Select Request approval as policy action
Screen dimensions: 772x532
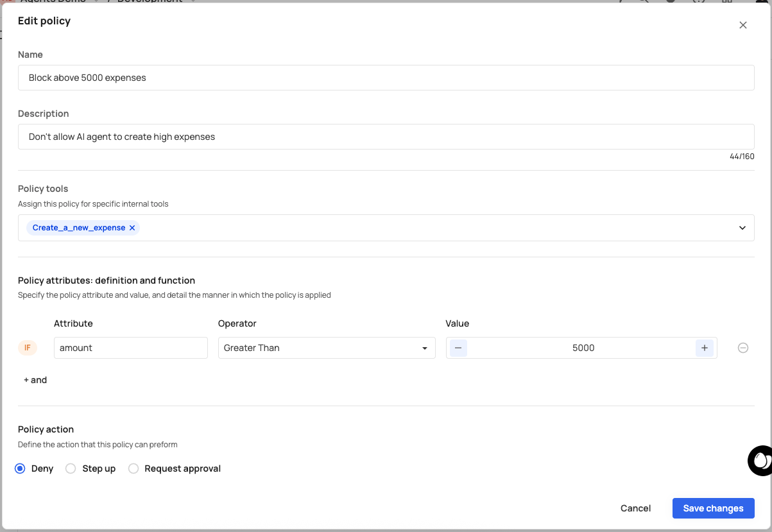133,468
